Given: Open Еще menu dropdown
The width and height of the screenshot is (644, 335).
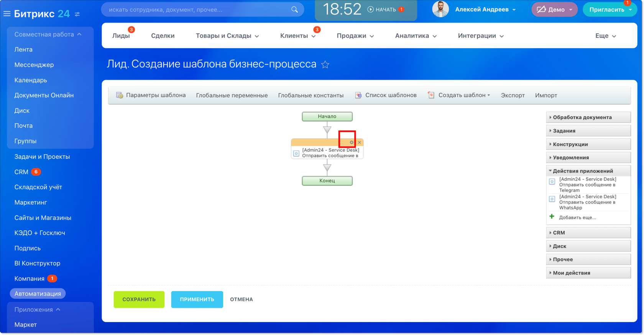Looking at the screenshot, I should 606,36.
